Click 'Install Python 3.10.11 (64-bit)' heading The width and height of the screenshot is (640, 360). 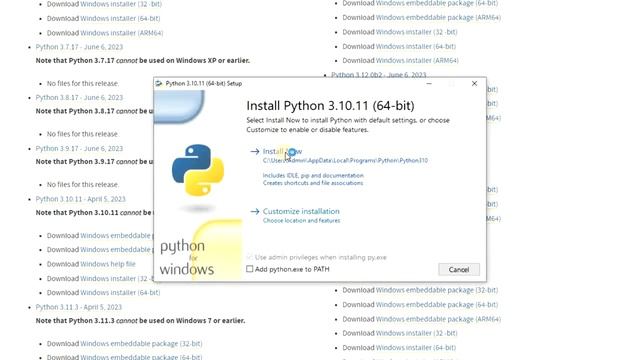[330, 106]
